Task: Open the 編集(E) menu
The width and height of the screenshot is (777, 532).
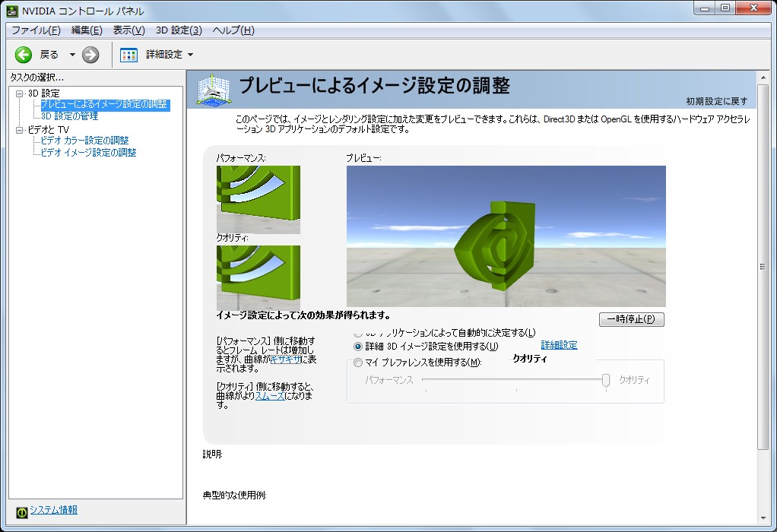Action: click(x=87, y=30)
